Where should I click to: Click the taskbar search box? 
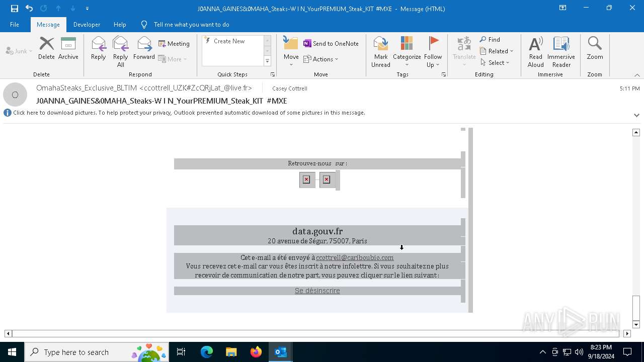(x=96, y=352)
